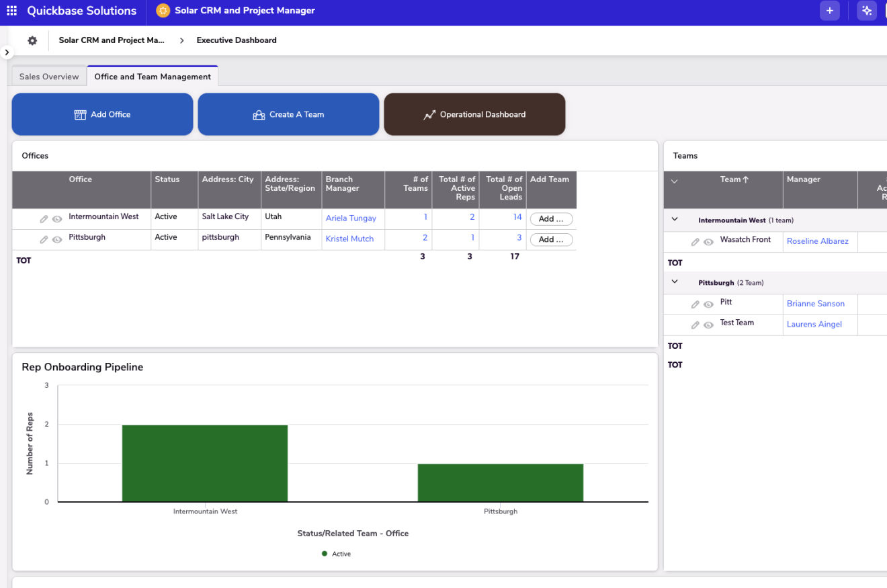View the Pittsburgh office eye icon

click(57, 239)
